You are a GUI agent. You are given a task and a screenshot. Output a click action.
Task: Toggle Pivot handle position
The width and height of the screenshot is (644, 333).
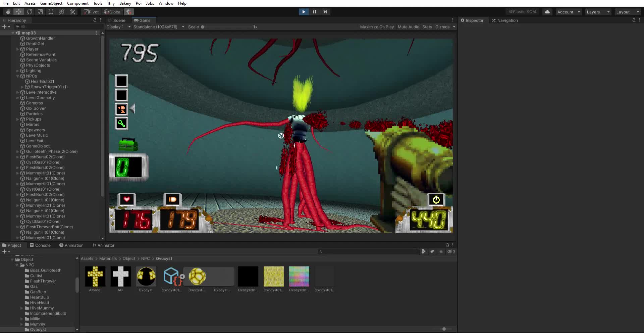(x=91, y=12)
